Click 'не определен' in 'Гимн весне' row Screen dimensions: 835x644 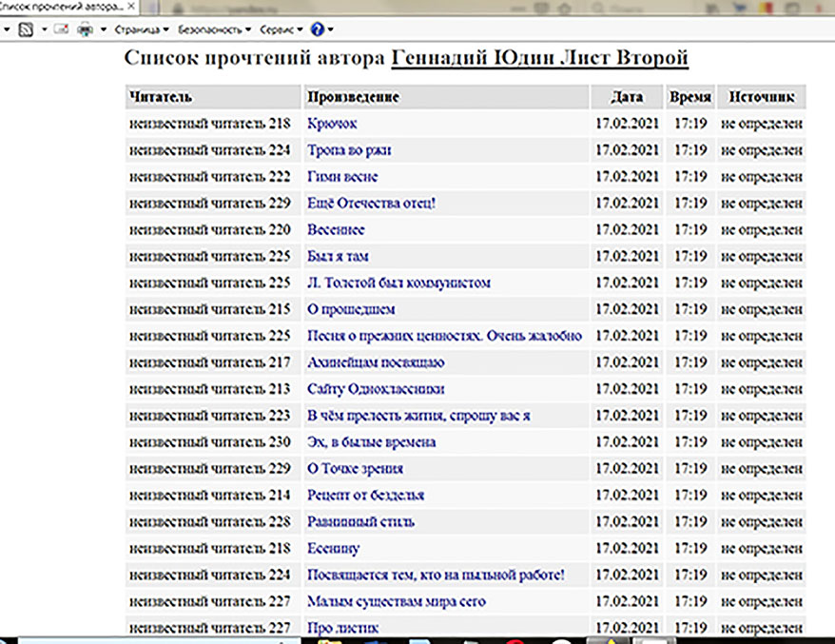(762, 177)
